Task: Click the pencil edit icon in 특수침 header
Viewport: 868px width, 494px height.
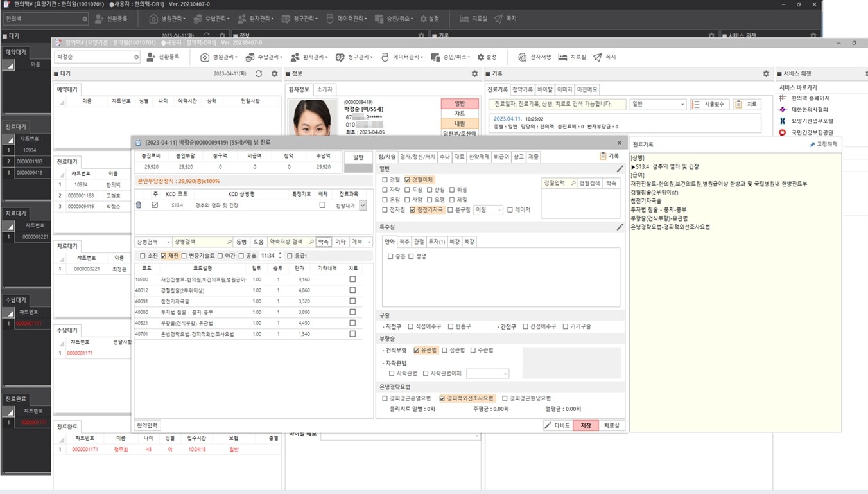Action: pos(620,227)
